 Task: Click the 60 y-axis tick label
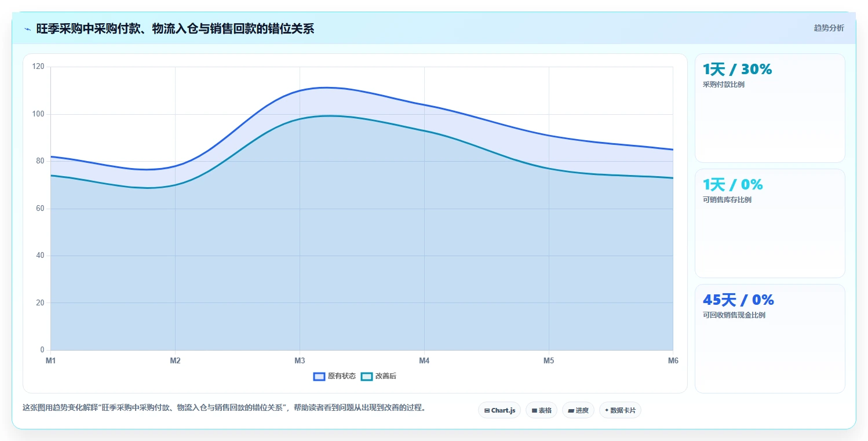pyautogui.click(x=40, y=209)
